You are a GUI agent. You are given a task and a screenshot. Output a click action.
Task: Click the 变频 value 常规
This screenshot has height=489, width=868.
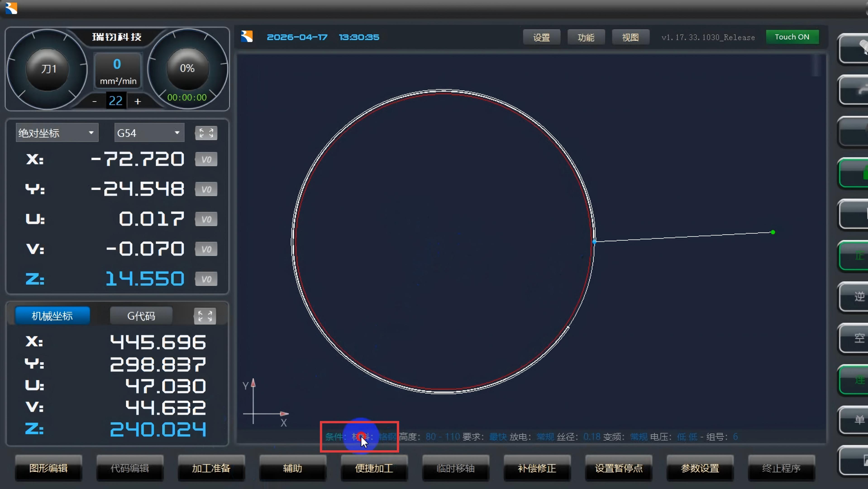[639, 437]
